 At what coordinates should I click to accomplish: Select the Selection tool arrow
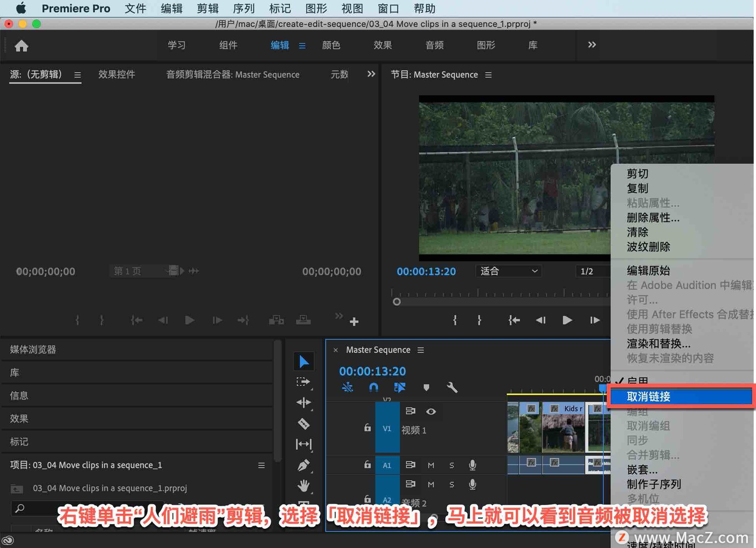(304, 362)
